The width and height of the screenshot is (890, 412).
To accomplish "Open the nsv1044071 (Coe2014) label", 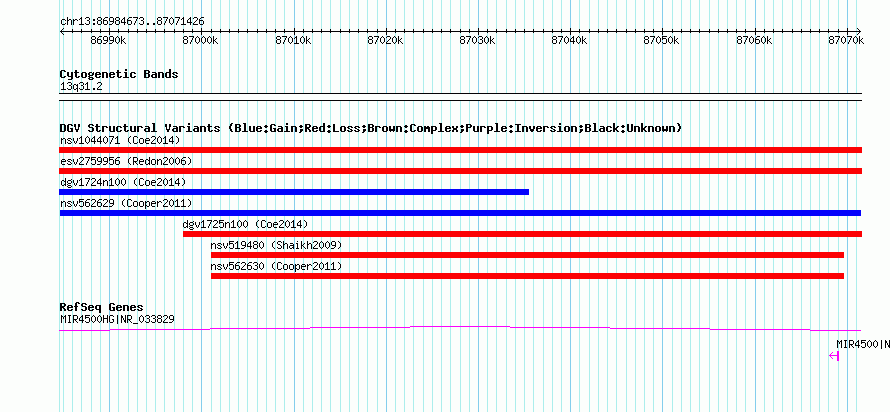I will tap(120, 140).
